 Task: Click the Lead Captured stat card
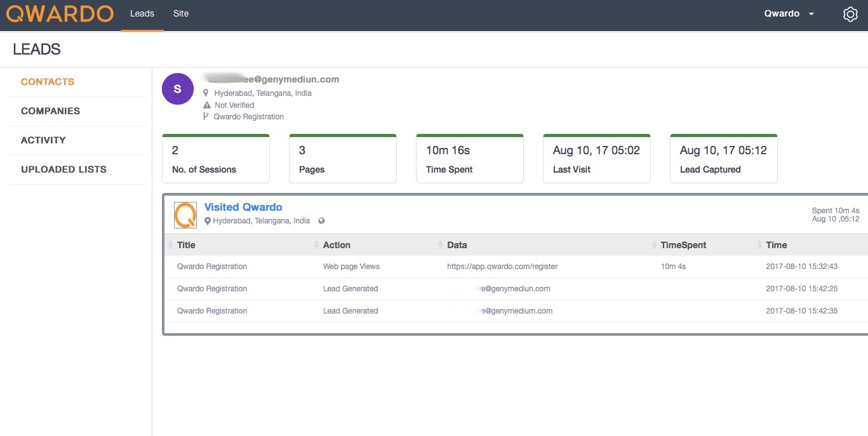[724, 159]
